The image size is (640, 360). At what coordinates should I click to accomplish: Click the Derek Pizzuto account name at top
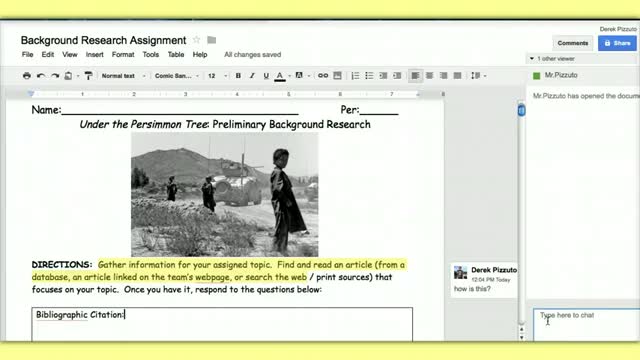coord(618,29)
